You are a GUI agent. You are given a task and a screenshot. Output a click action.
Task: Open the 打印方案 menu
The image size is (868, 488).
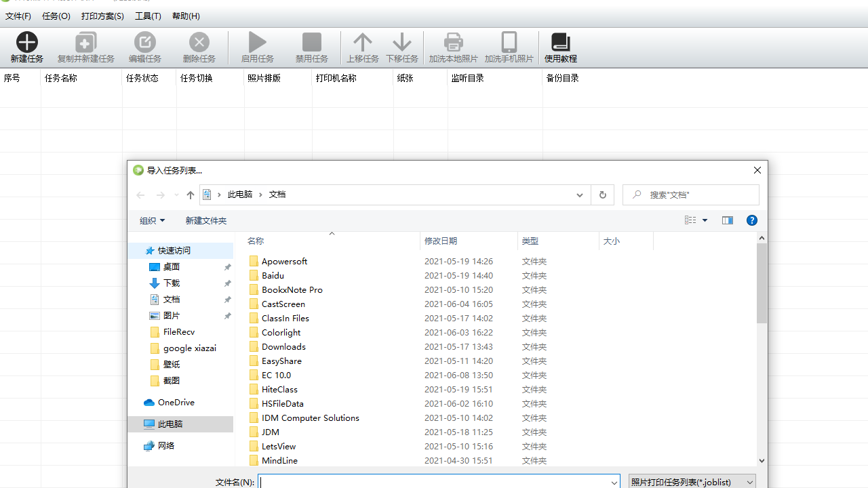tap(102, 16)
